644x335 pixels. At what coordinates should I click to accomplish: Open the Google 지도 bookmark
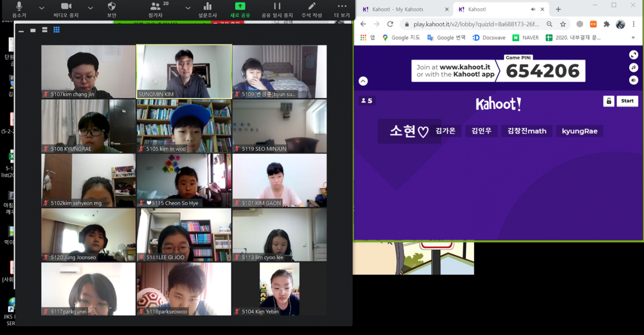coord(401,37)
